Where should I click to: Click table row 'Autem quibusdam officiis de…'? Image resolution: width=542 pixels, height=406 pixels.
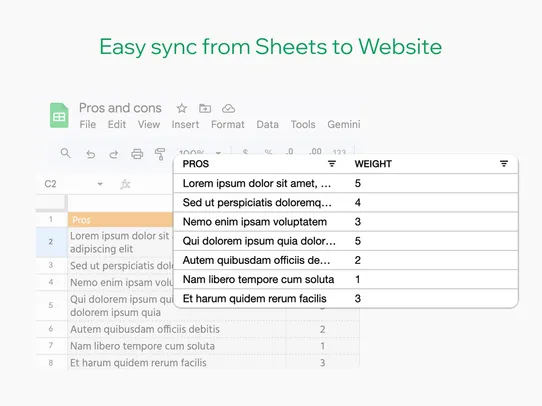pyautogui.click(x=346, y=260)
